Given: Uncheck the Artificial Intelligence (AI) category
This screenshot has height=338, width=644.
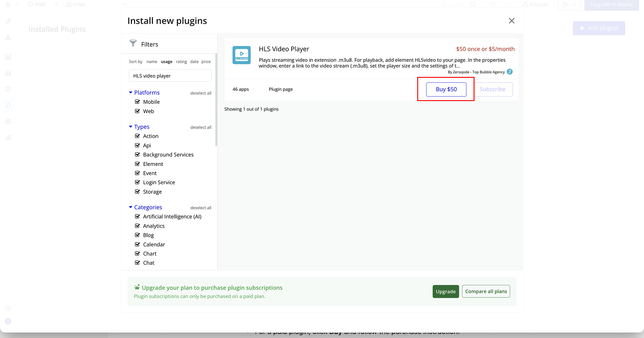Looking at the screenshot, I should click(x=138, y=216).
